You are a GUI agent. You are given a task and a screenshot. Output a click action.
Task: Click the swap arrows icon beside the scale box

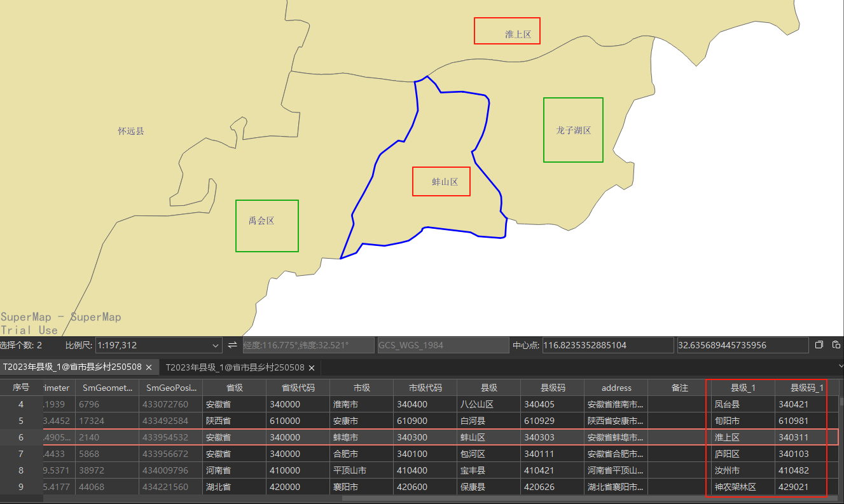[233, 345]
